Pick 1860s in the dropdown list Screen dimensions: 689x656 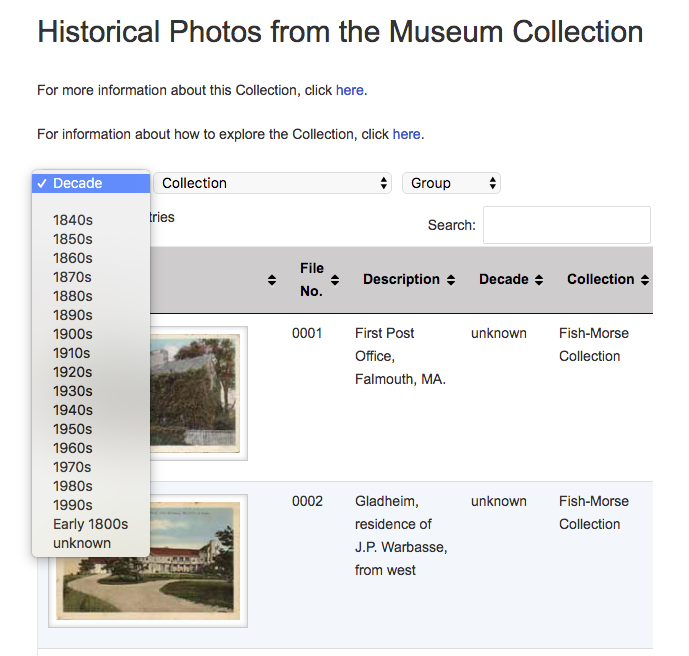click(91, 258)
